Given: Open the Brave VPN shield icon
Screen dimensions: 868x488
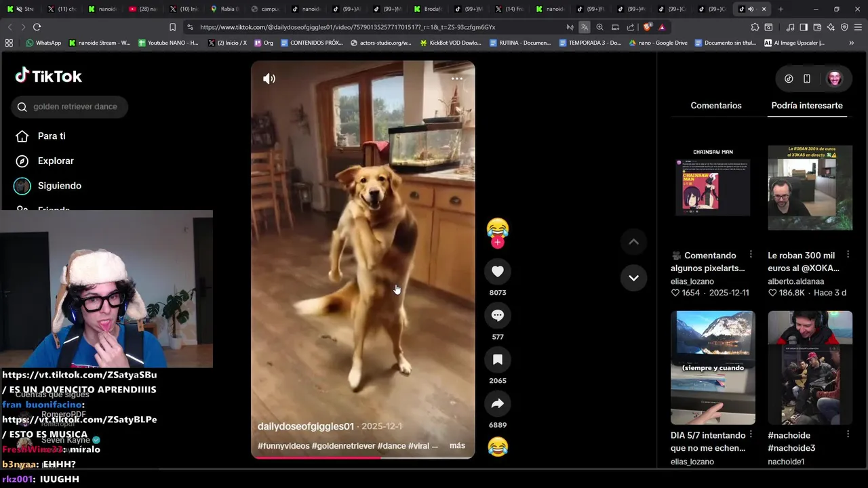Looking at the screenshot, I should pos(844,27).
